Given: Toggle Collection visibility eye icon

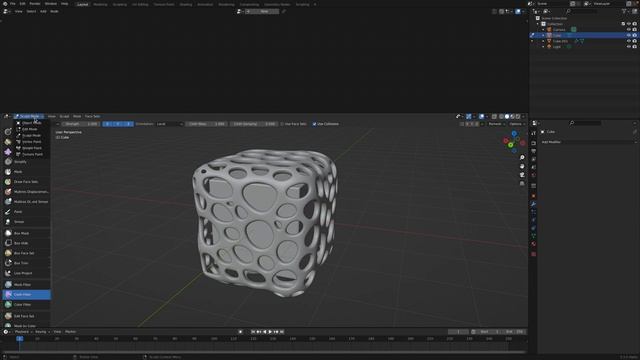Looking at the screenshot, I should click(629, 24).
